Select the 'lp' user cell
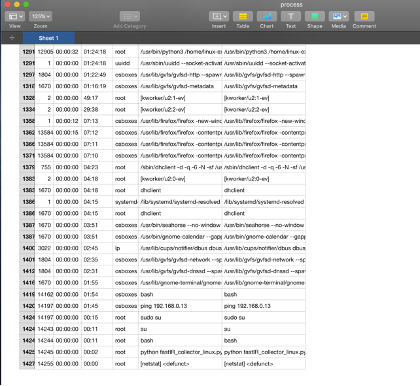The width and height of the screenshot is (420, 386). 125,248
